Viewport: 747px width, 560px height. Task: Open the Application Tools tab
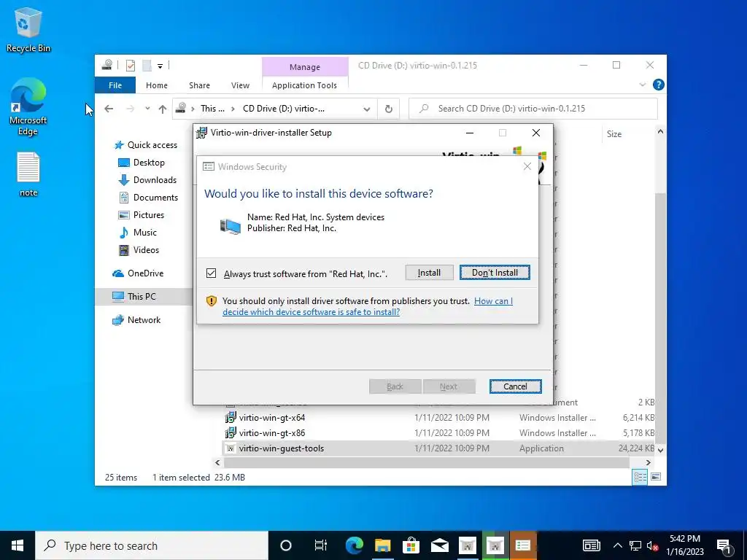click(x=304, y=85)
